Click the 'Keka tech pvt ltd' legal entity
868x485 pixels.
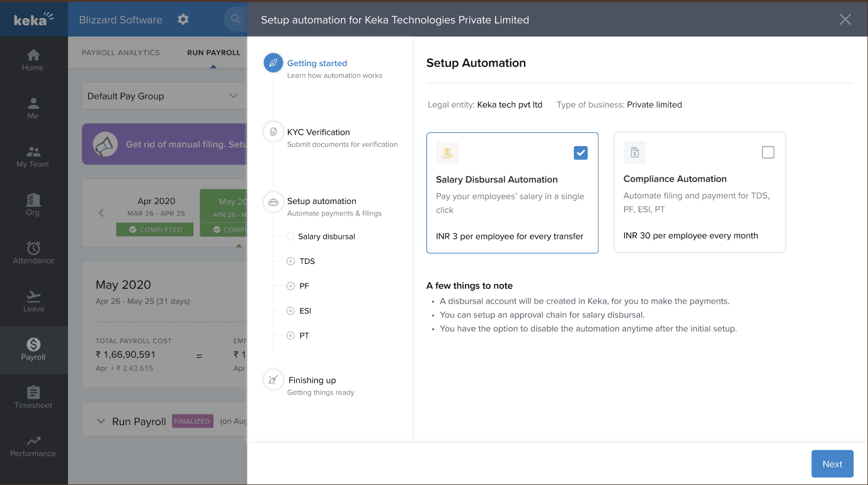510,105
